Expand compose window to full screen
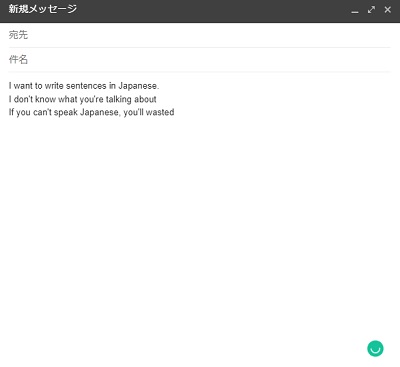400x367 pixels. (x=371, y=10)
